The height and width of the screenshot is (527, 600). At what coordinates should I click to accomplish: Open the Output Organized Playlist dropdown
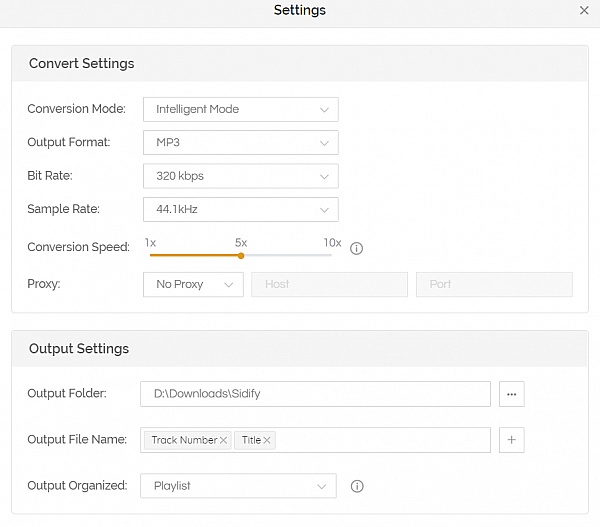coord(238,486)
